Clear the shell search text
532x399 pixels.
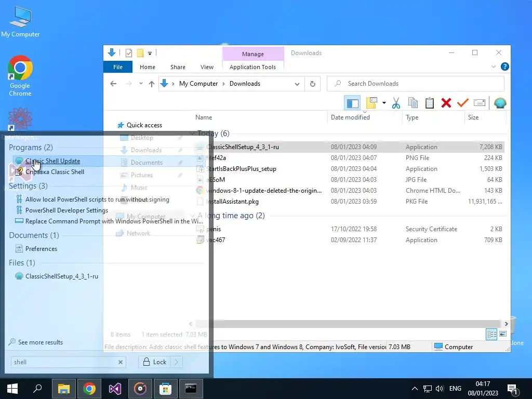tap(121, 362)
